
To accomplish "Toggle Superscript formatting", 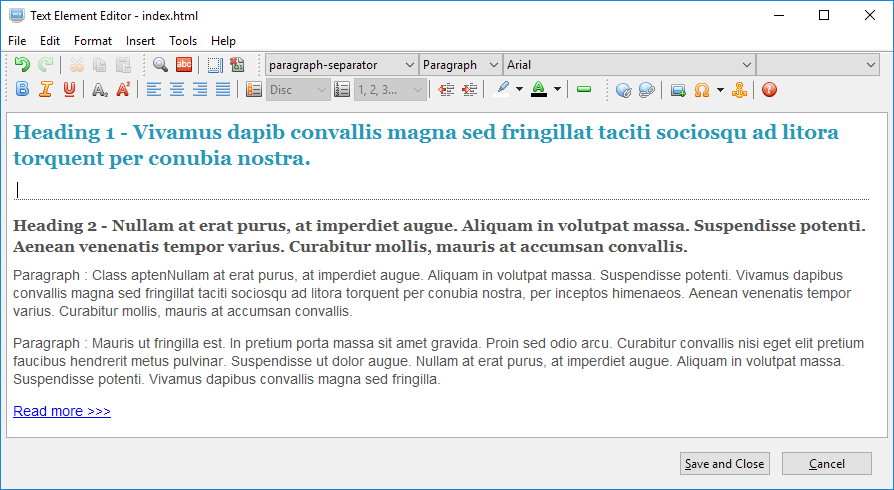I will (x=123, y=90).
